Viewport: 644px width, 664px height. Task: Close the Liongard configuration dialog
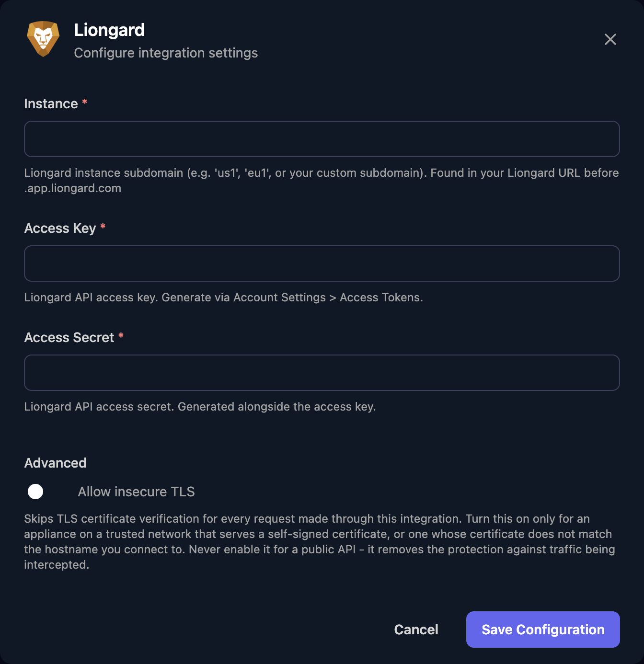[x=610, y=39]
